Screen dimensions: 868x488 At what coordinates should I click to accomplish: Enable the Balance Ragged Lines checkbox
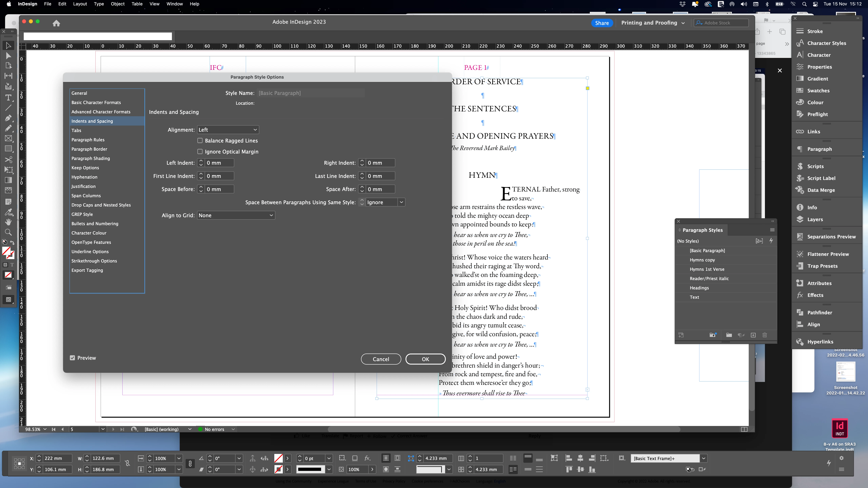tap(200, 140)
